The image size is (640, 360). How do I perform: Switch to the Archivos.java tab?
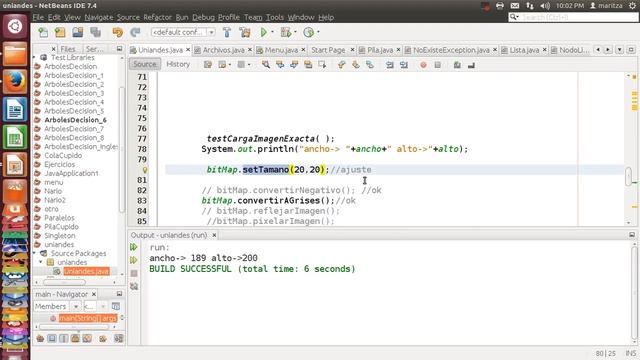(223, 50)
